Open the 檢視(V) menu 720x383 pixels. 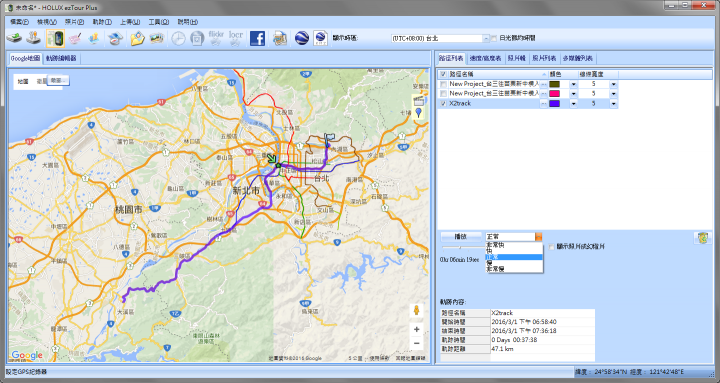[x=47, y=22]
